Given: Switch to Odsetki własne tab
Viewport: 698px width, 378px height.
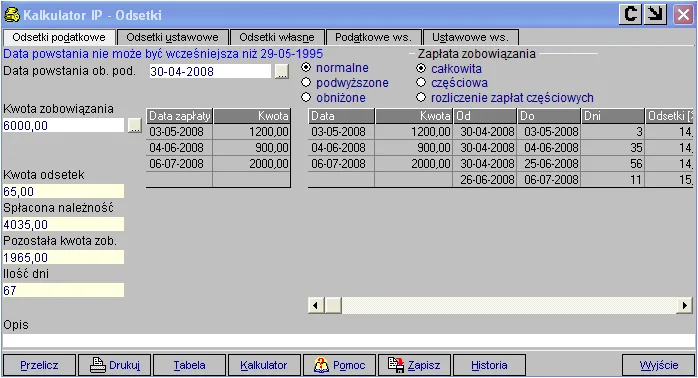Looking at the screenshot, I should [x=277, y=37].
